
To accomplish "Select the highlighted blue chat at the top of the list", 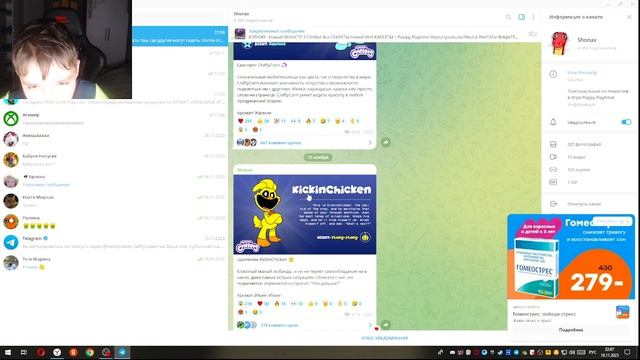I will pyautogui.click(x=180, y=36).
